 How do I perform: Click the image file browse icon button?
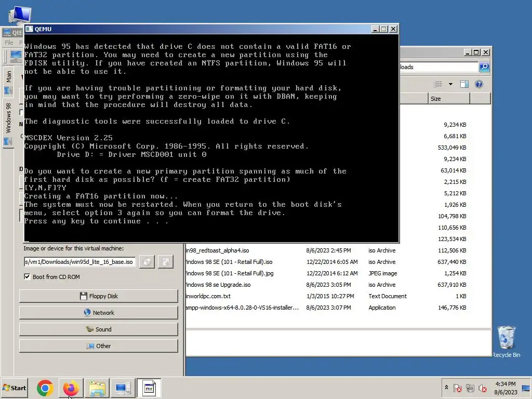tap(166, 262)
